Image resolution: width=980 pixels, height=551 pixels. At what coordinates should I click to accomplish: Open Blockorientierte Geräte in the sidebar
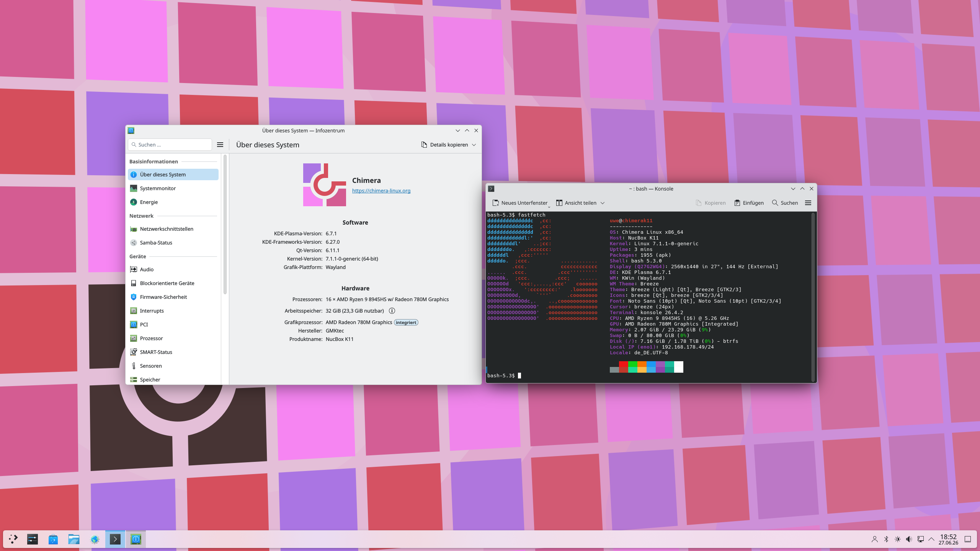(173, 283)
